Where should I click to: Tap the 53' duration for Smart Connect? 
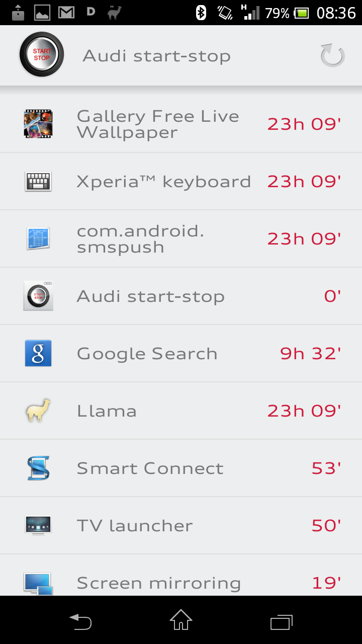coord(326,468)
